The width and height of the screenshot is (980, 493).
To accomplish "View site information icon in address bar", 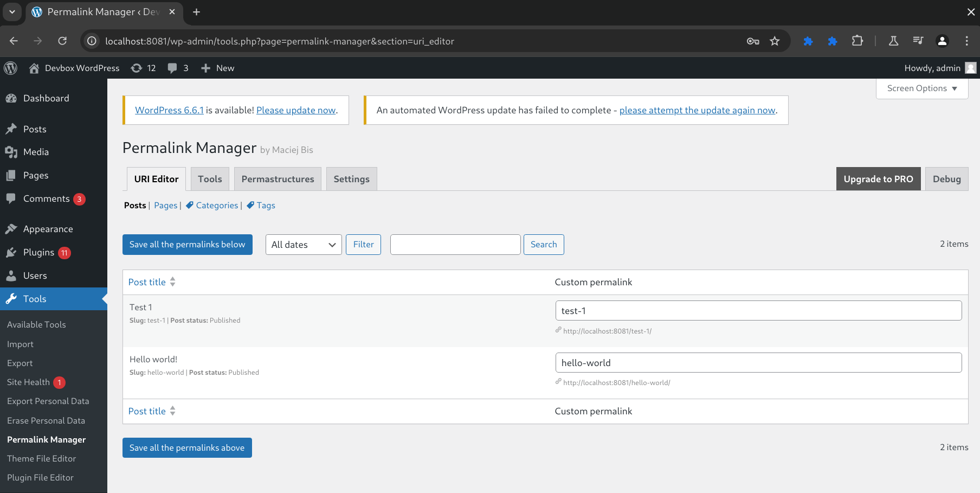I will (92, 41).
